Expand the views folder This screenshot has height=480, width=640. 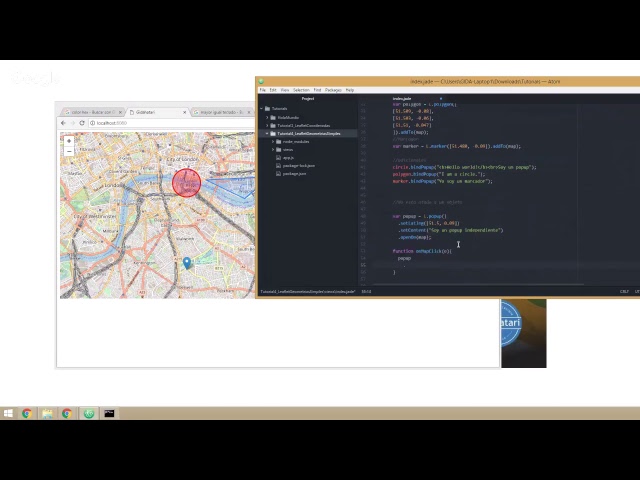point(273,149)
